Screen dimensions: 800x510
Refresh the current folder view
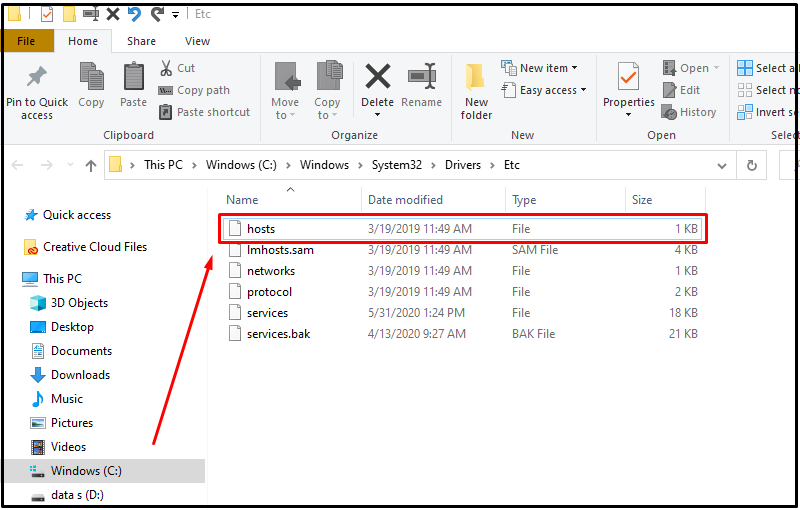coord(752,165)
